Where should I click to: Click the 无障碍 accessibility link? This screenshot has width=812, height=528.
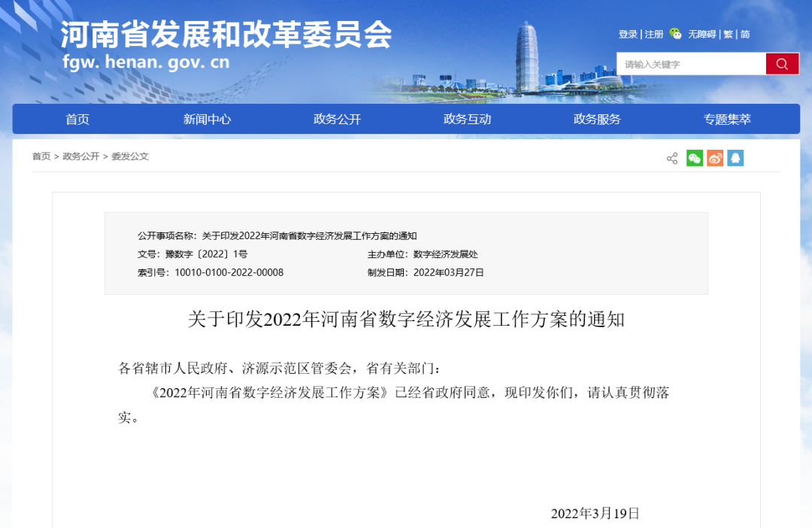pos(701,34)
